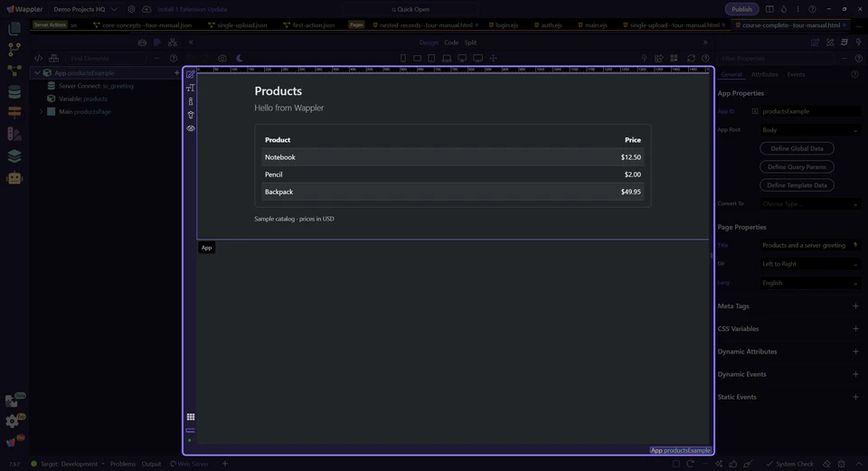Expand the Main productsPage tree node
The height and width of the screenshot is (471, 868).
coord(41,112)
